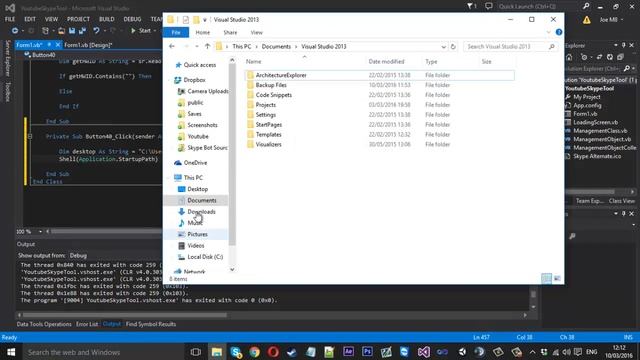Click the Start debugging play button
Image resolution: width=640 pixels, height=360 pixels.
click(133, 31)
